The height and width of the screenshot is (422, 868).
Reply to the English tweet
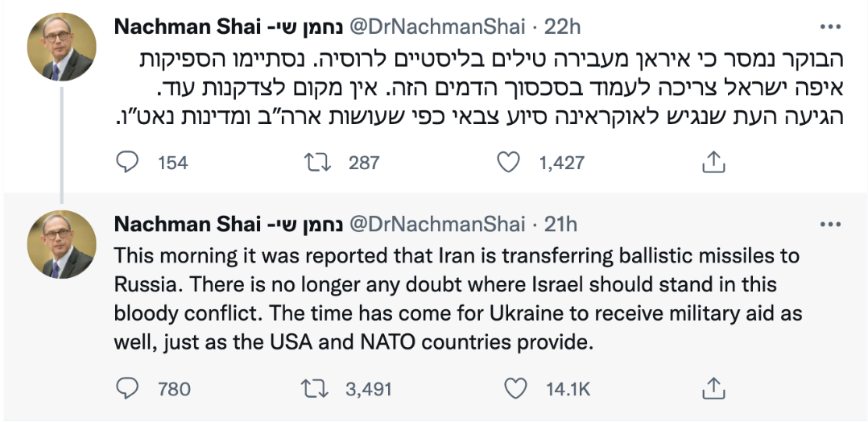point(128,390)
